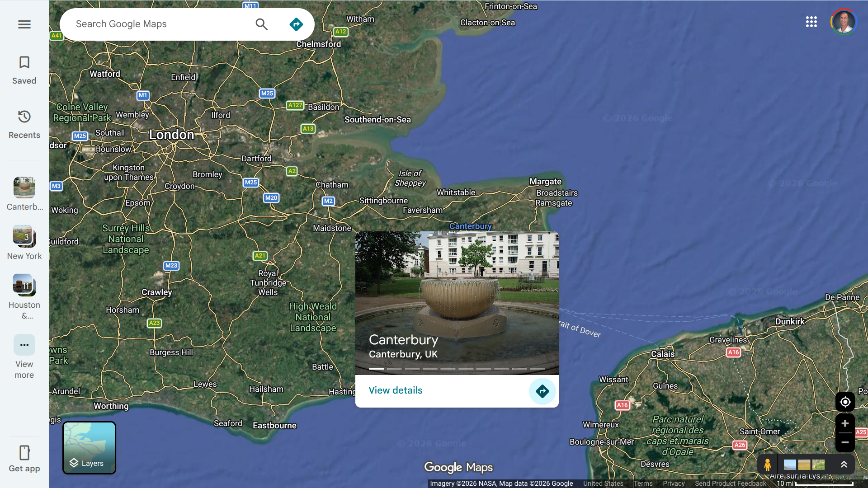Click the search magnifier icon
Viewport: 868px width, 488px height.
[262, 24]
